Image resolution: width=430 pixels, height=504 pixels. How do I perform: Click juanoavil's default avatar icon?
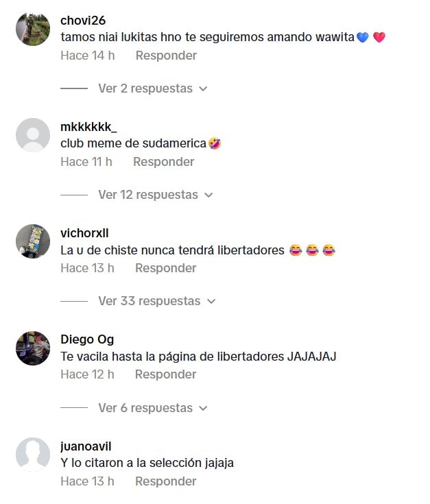33,455
